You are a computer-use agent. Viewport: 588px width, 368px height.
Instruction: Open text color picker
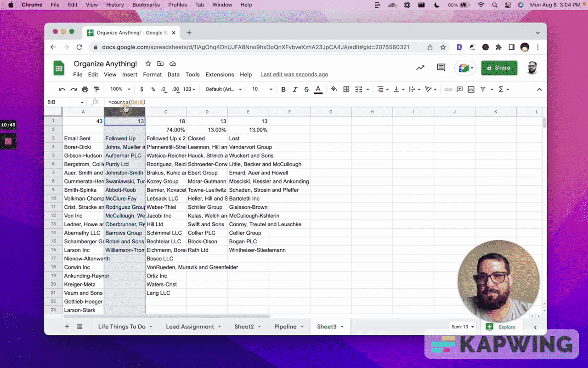click(318, 89)
